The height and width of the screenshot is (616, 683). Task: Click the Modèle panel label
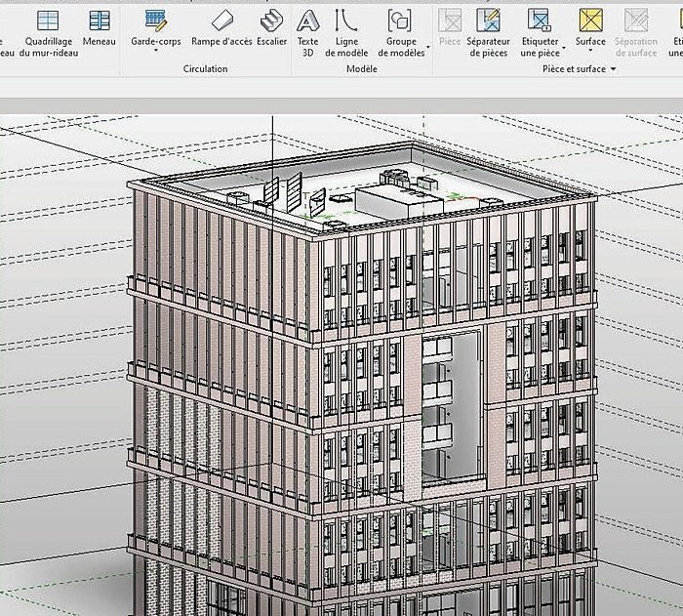coord(362,69)
